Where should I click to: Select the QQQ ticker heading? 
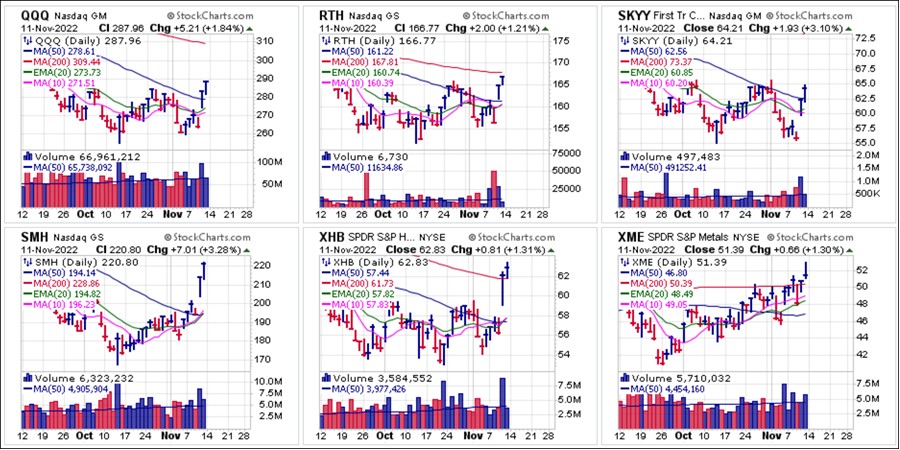coord(34,15)
